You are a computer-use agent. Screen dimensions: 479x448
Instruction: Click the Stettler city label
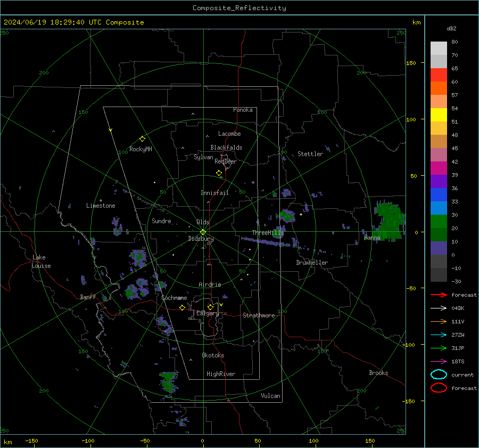pyautogui.click(x=310, y=154)
